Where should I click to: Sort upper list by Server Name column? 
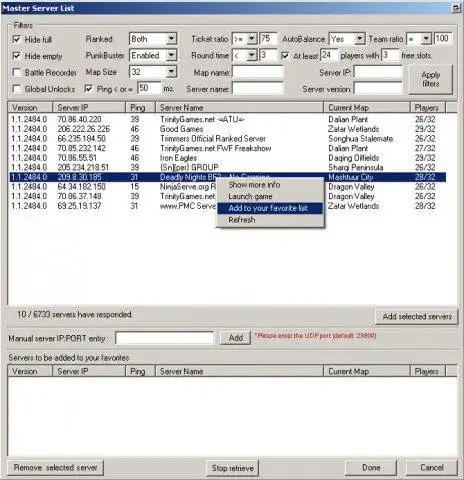click(239, 108)
